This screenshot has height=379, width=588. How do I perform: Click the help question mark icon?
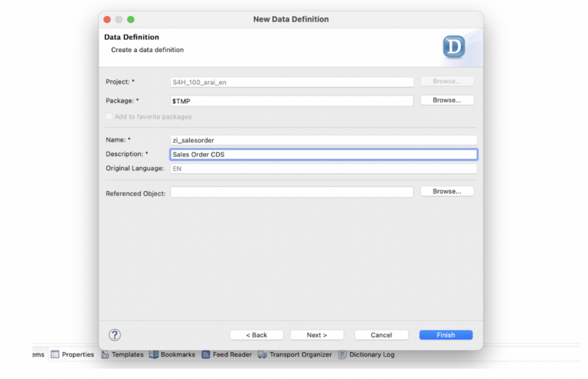tap(115, 335)
